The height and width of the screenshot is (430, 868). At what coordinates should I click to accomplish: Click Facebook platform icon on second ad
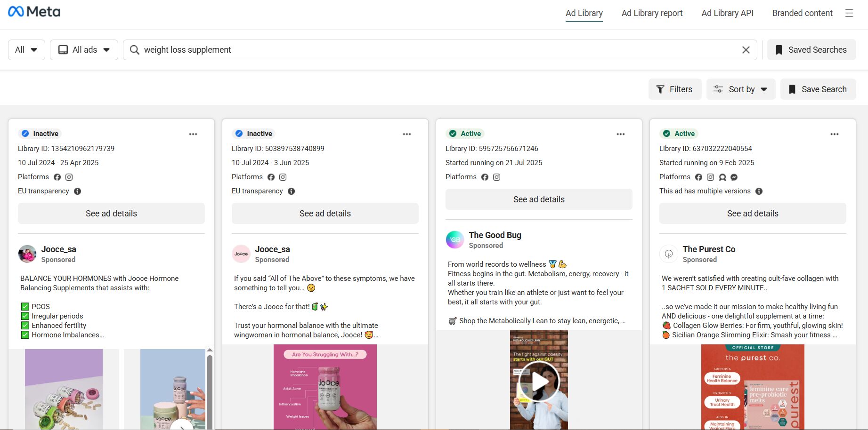point(271,177)
